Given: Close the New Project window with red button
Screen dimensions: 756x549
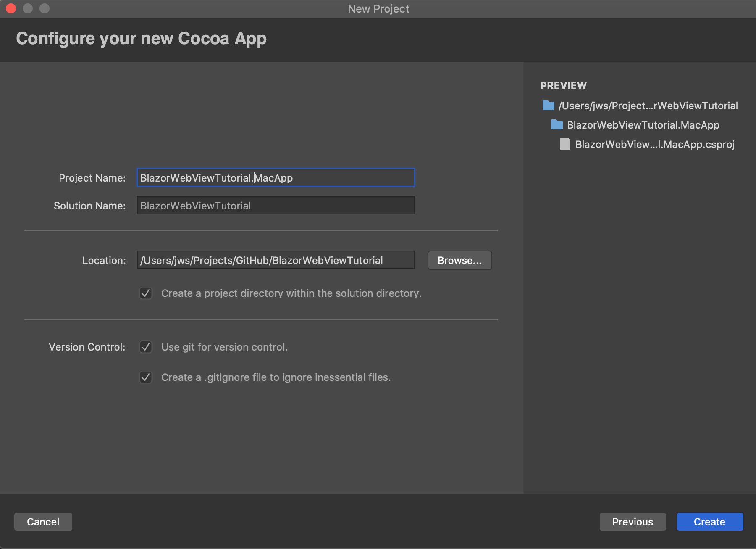Looking at the screenshot, I should point(11,8).
